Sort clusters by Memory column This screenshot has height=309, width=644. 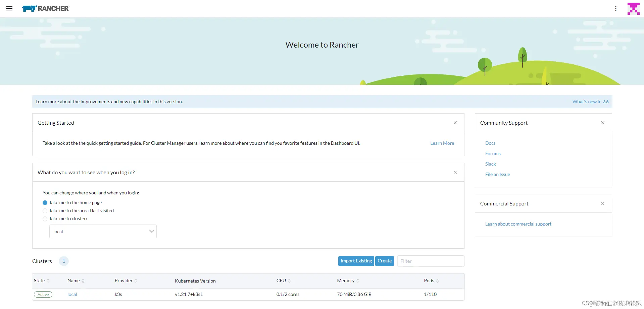click(348, 281)
